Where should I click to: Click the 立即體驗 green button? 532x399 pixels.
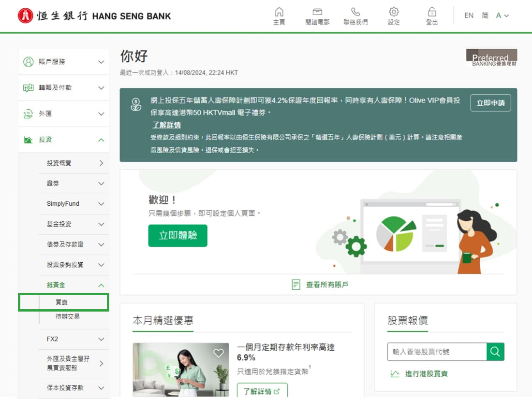[177, 236]
